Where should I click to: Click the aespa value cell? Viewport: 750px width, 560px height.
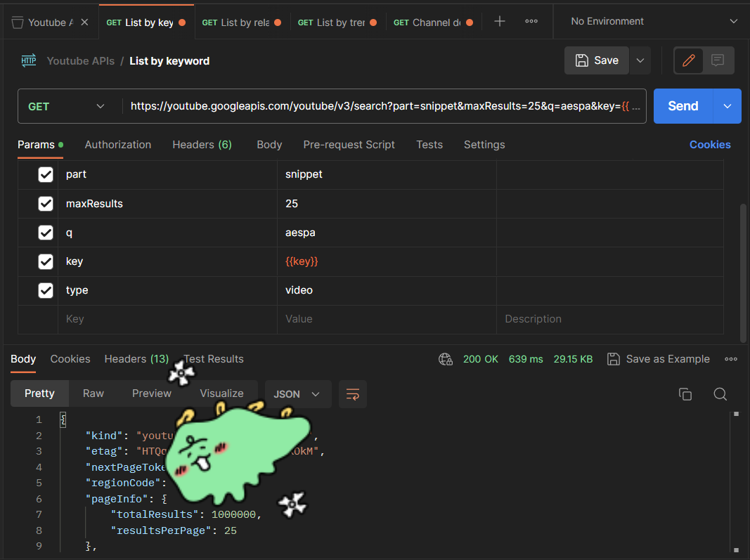click(387, 233)
